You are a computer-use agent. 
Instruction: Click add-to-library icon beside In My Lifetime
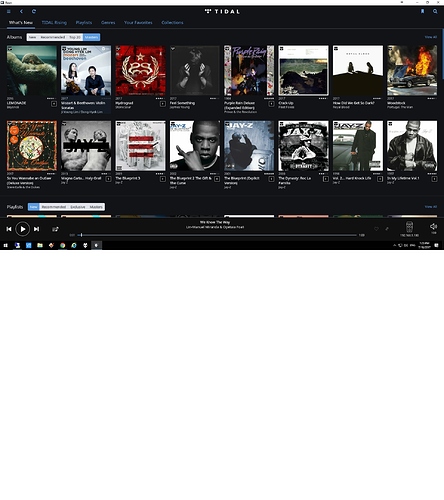[434, 179]
